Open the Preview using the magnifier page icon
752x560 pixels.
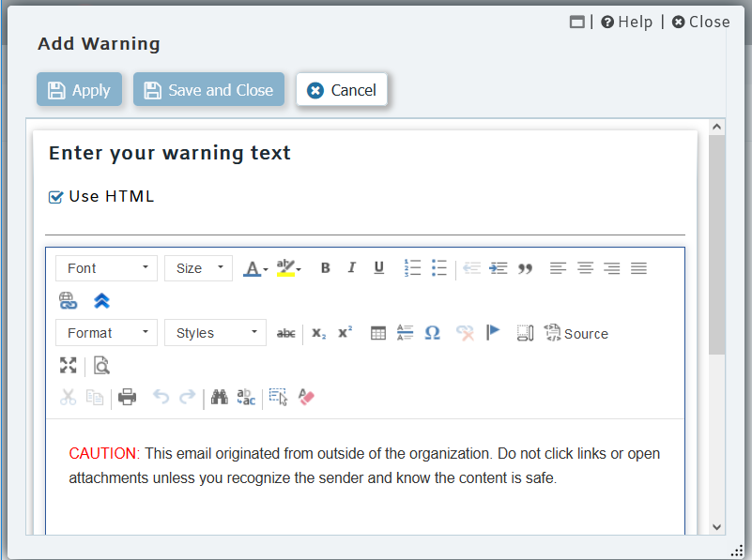tap(101, 366)
